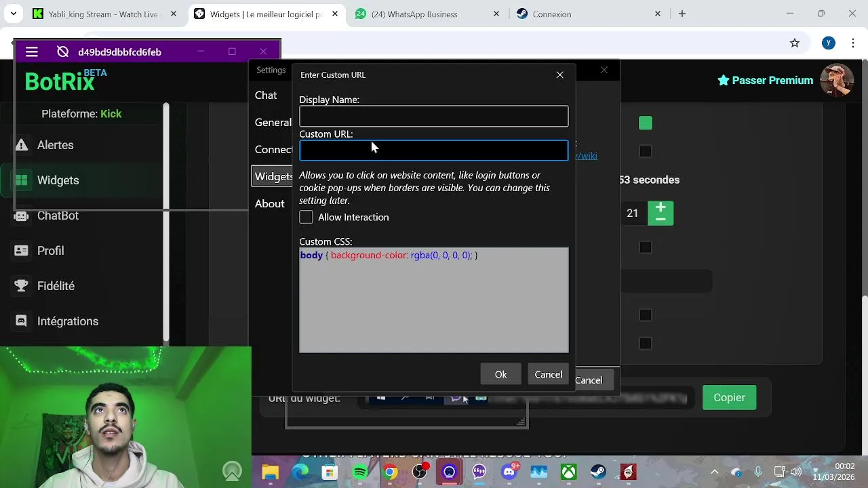Click the Widgets grid icon in sidebar

(22, 180)
